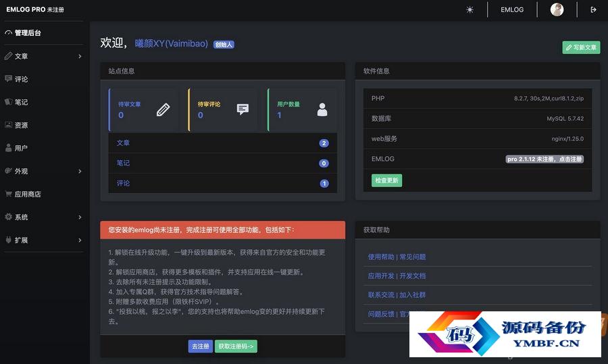Expand the 扩展 sidebar submenu arrow

pos(80,240)
